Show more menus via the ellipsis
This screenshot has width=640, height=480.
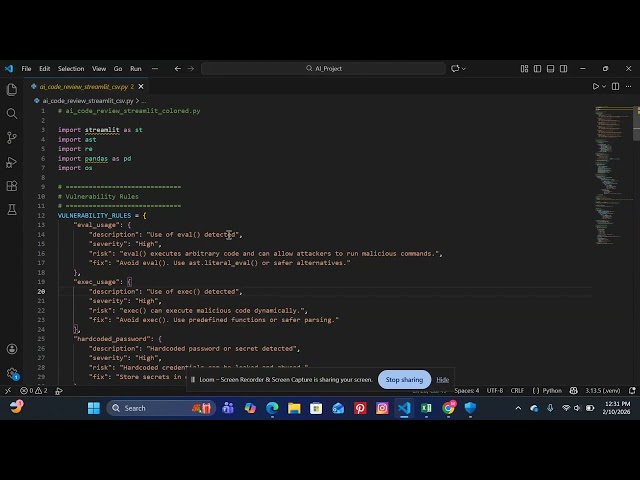click(155, 69)
